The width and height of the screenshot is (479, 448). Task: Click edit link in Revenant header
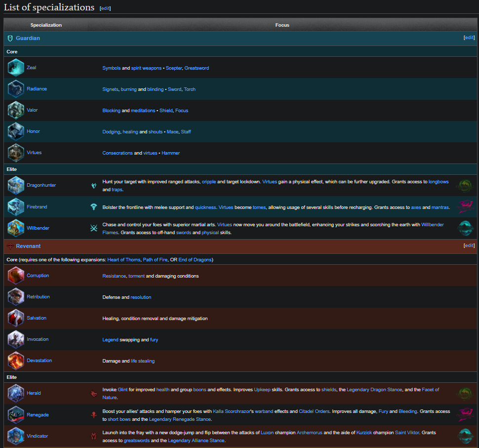(x=469, y=245)
